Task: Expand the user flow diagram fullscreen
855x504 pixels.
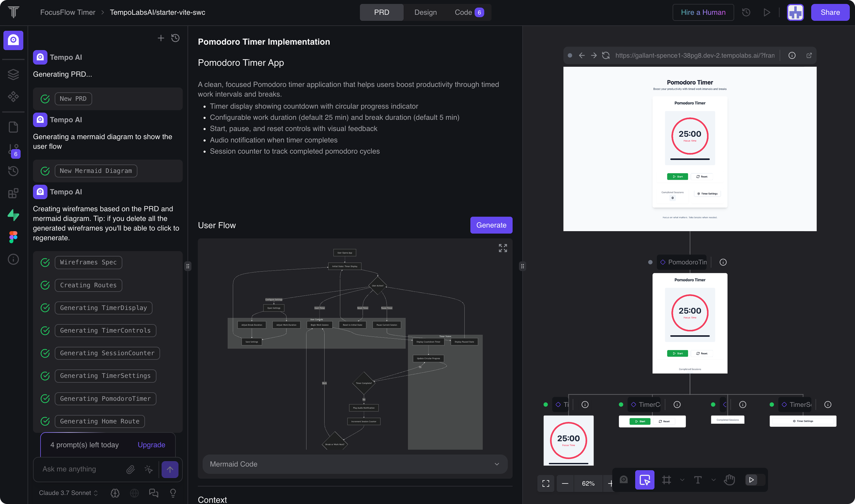Action: [503, 248]
